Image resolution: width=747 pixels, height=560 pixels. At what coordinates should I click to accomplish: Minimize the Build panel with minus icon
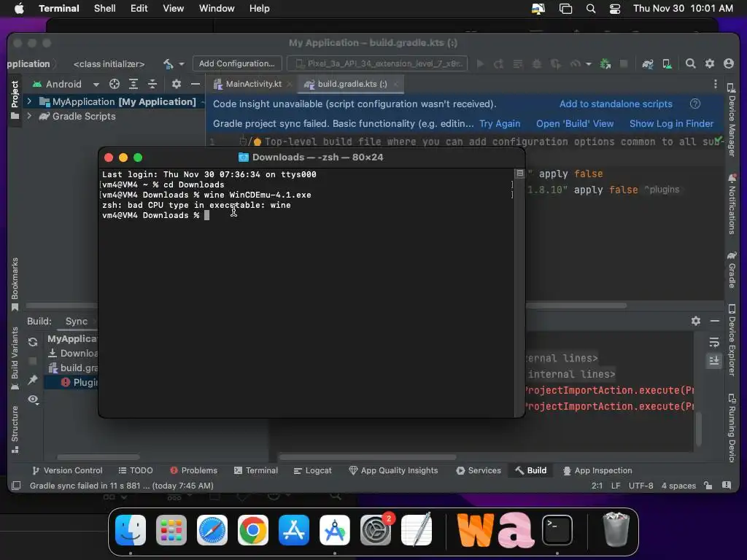click(x=715, y=321)
